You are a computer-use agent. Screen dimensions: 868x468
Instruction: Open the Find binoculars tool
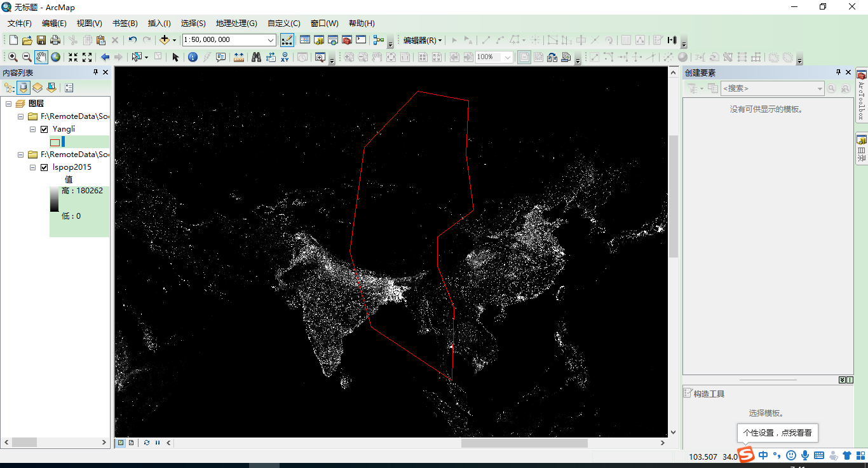tap(256, 57)
